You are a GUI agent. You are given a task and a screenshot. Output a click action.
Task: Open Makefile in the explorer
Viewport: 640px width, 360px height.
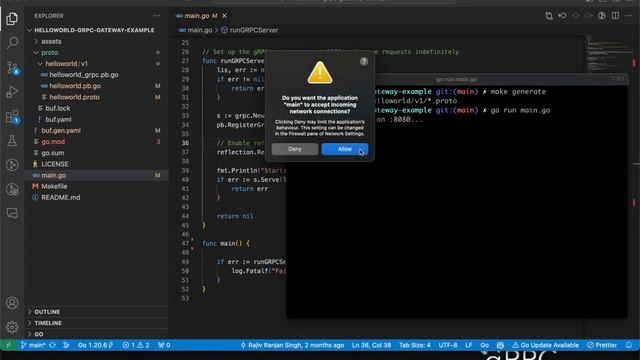pos(54,186)
